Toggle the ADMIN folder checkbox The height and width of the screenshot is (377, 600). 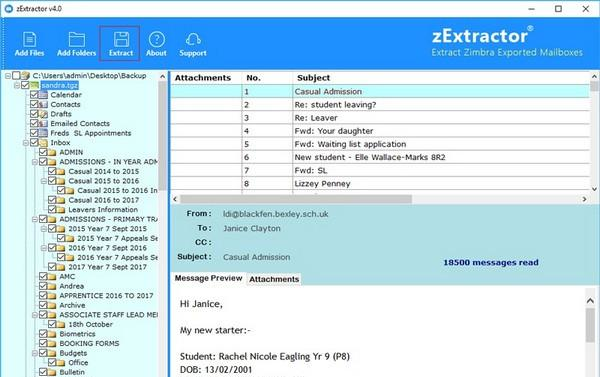click(x=43, y=152)
